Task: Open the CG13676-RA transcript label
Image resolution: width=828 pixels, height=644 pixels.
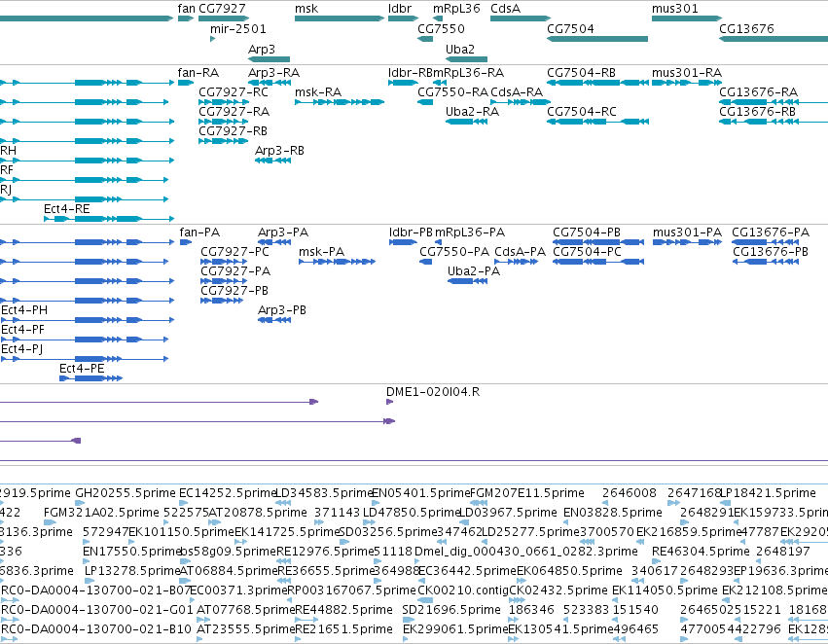Action: [758, 91]
